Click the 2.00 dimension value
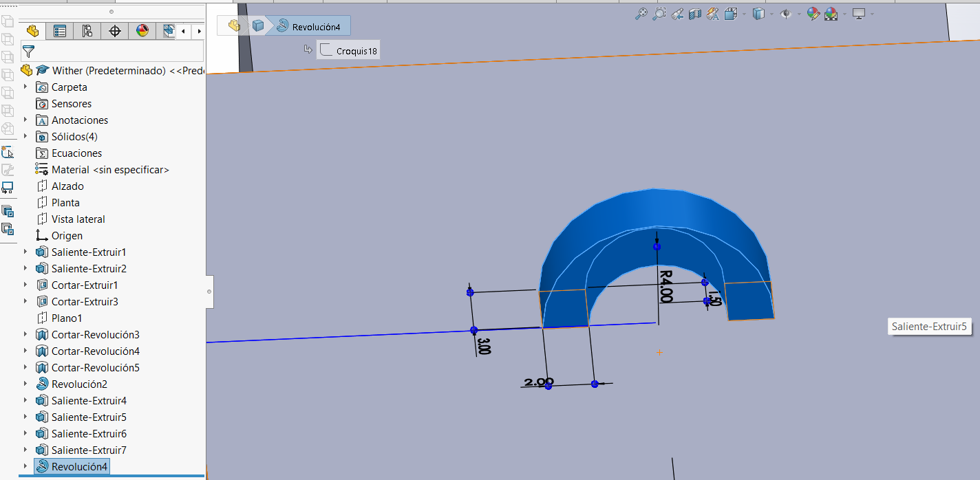This screenshot has height=480, width=980. (x=538, y=382)
